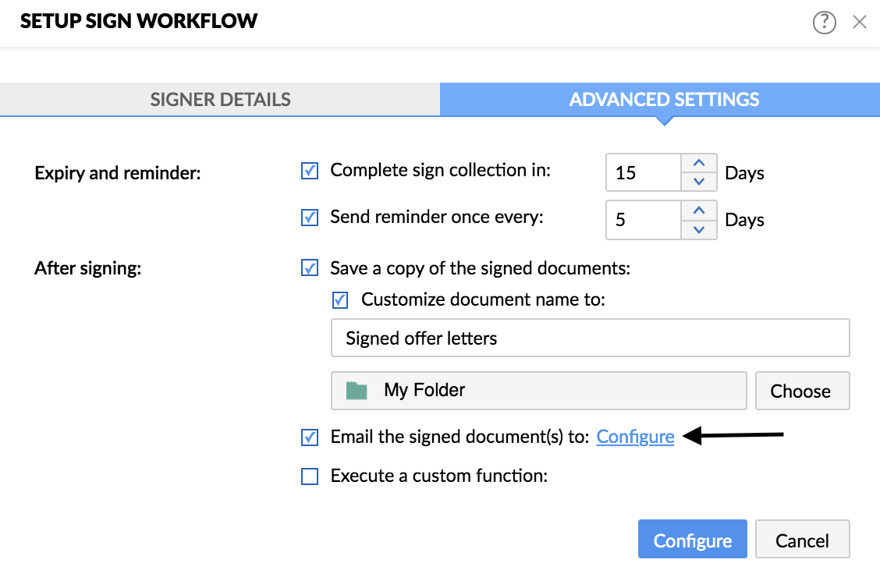The image size is (880, 588).
Task: Click the blue Configure button
Action: (x=692, y=539)
